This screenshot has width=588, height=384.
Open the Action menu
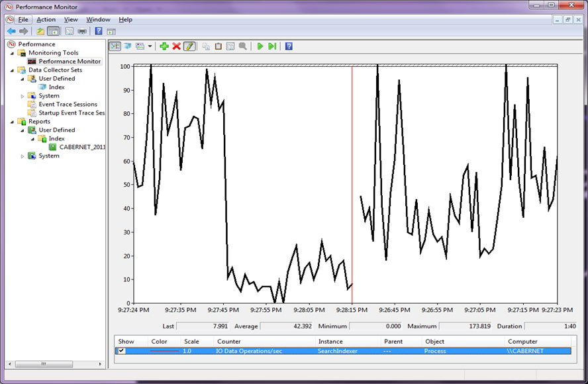(46, 19)
